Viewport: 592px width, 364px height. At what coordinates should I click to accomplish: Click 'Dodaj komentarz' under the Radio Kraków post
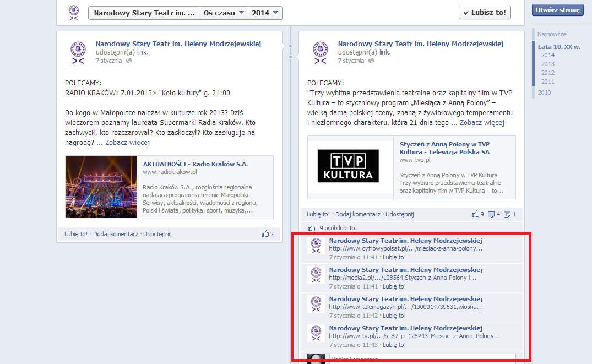(x=116, y=234)
